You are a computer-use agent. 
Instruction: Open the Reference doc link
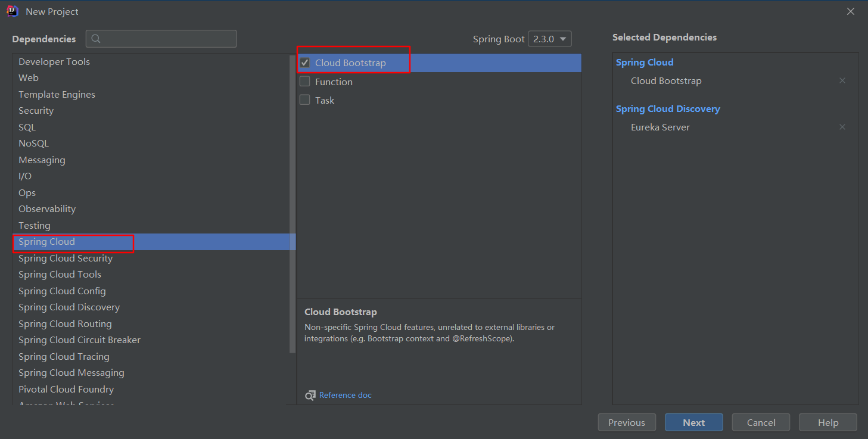(346, 395)
